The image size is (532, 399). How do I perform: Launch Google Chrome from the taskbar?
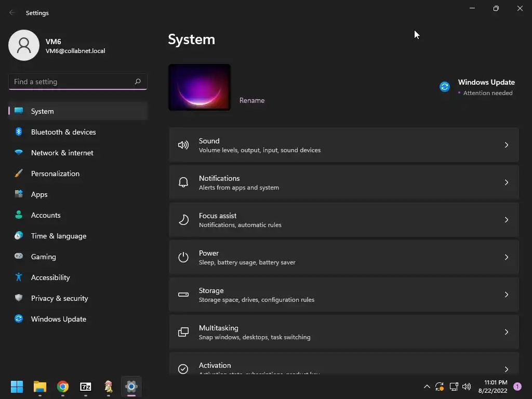coord(63,387)
